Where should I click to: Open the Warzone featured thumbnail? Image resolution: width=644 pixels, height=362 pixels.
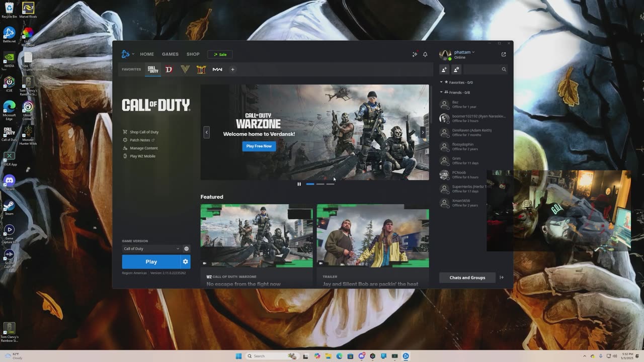coord(257,235)
